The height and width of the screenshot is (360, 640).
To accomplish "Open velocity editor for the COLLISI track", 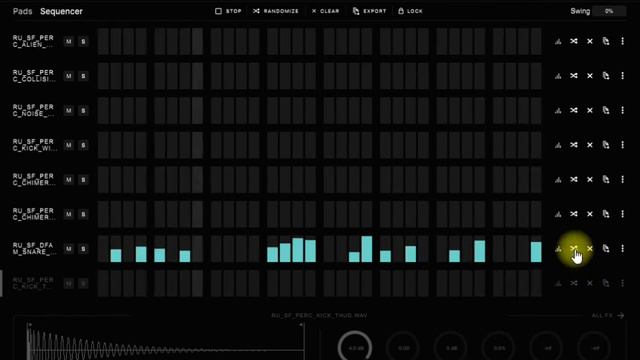I will [558, 76].
